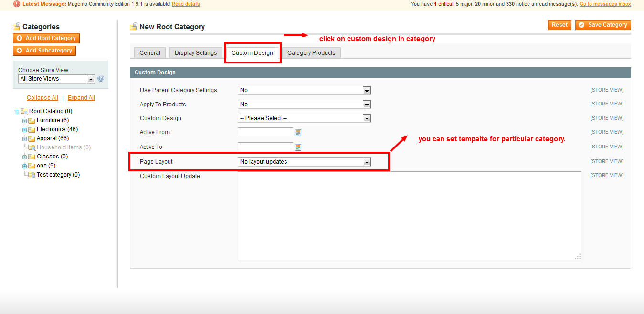Click Add Subcategory button
This screenshot has width=644, height=314.
click(44, 51)
